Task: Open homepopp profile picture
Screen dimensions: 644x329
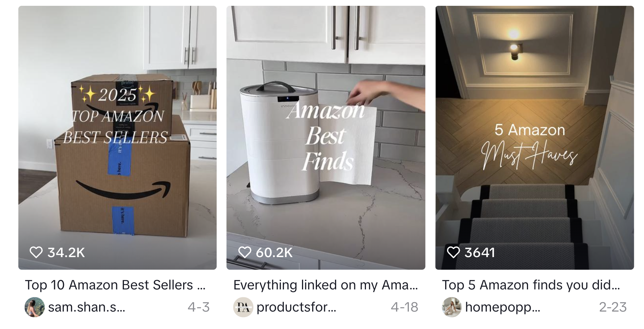Action: click(x=452, y=307)
